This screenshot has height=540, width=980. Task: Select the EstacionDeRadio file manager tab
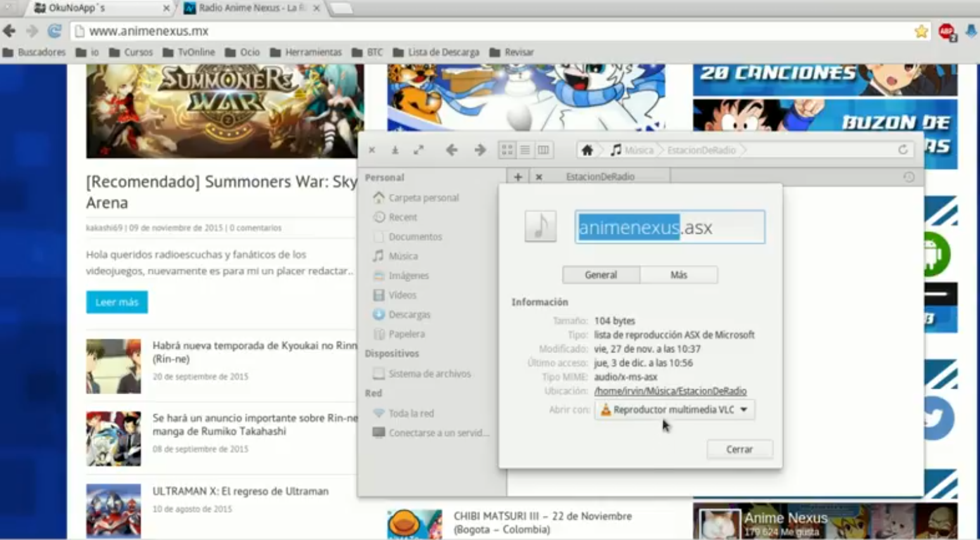point(600,177)
